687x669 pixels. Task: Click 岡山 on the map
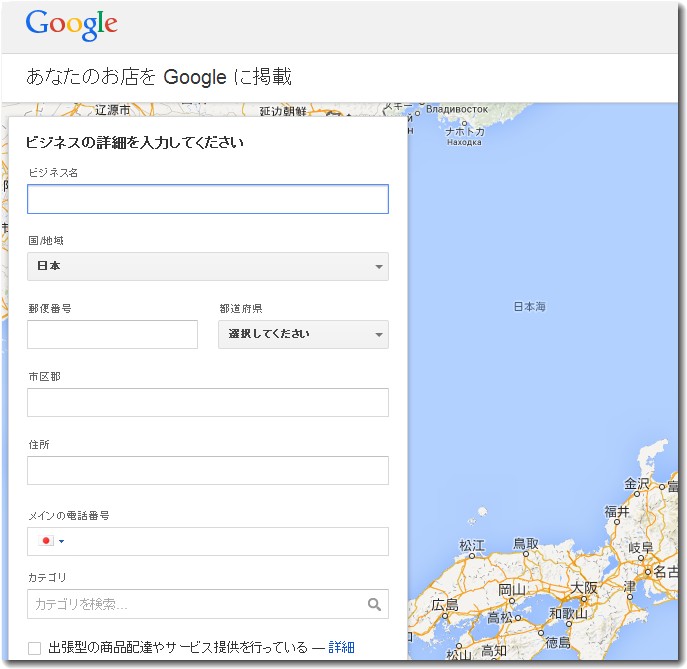511,590
